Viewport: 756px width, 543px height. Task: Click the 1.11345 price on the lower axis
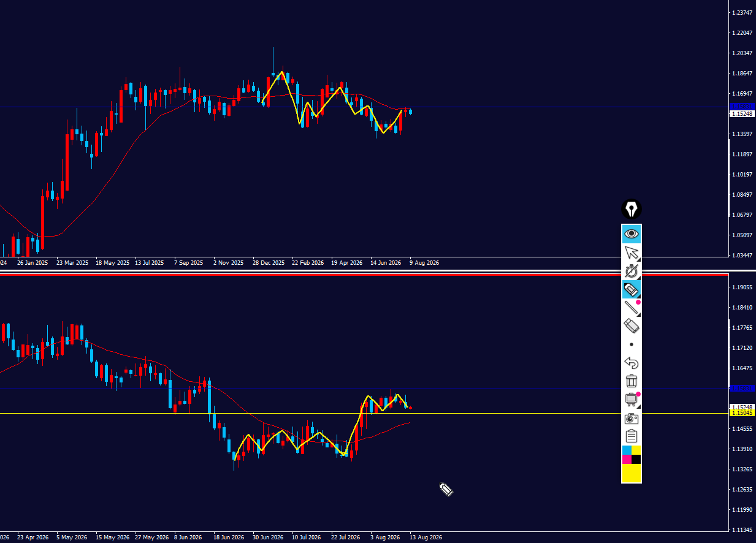tap(742, 530)
